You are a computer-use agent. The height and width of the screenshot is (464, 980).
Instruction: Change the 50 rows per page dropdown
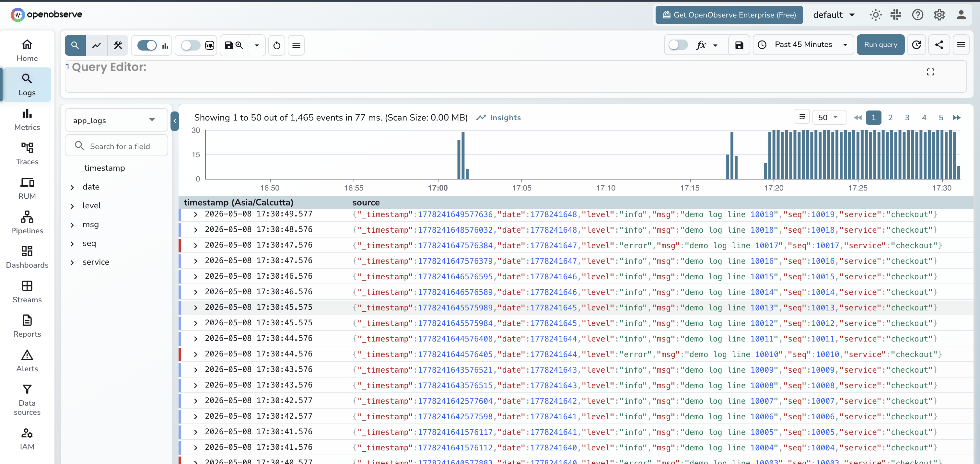click(x=829, y=117)
